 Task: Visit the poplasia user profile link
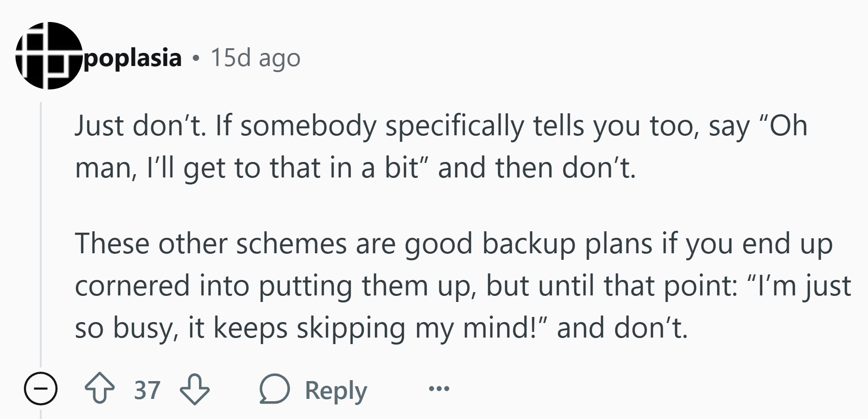click(x=132, y=58)
